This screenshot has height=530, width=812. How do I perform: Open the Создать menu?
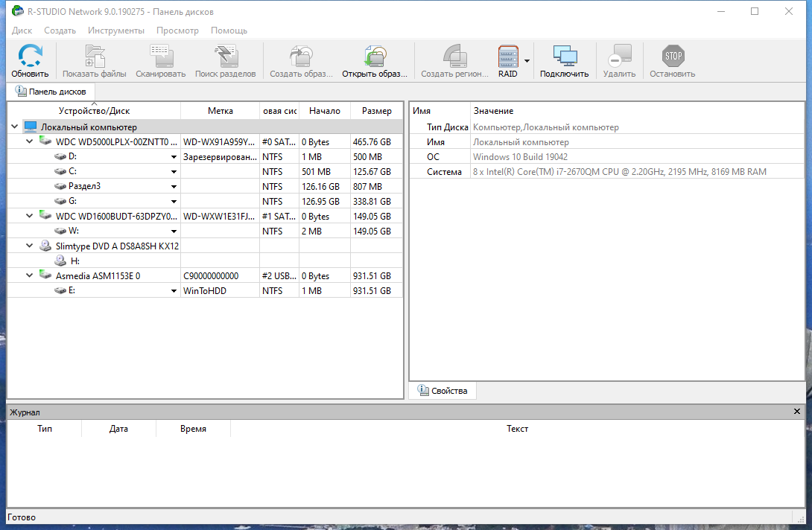click(60, 31)
